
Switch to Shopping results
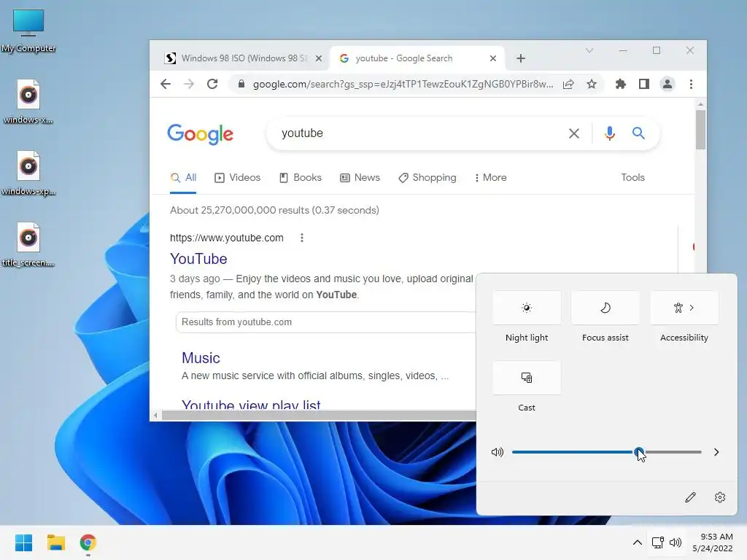427,178
